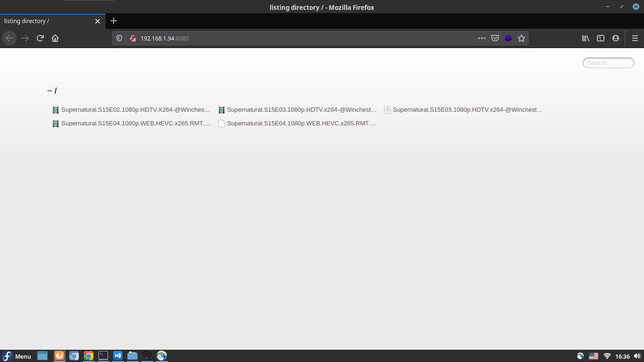Open the globe VPN app next to the hotspot icon
The width and height of the screenshot is (644, 362).
(162, 356)
